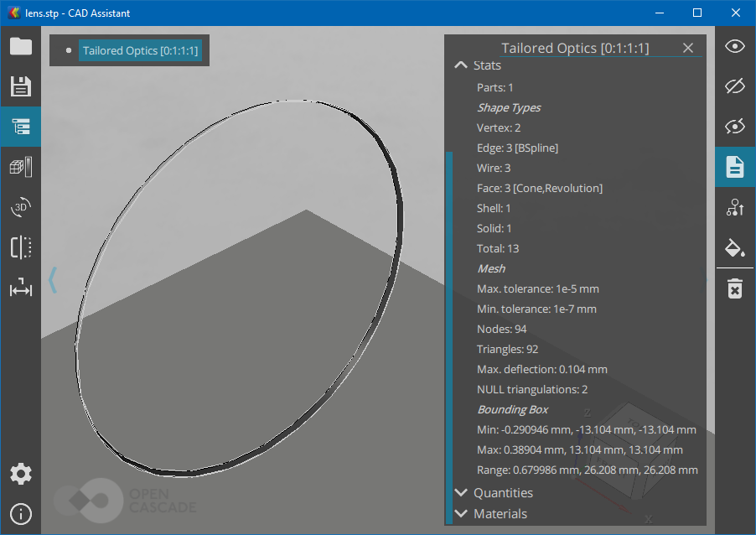Image resolution: width=756 pixels, height=535 pixels.
Task: Open the info about icon
Action: [x=20, y=513]
